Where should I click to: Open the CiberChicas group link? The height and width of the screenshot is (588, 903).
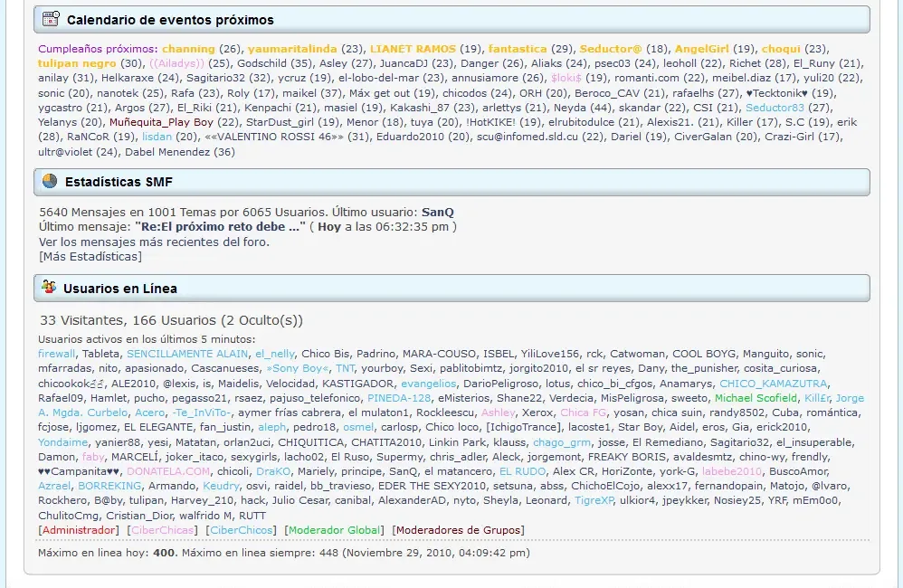click(162, 530)
